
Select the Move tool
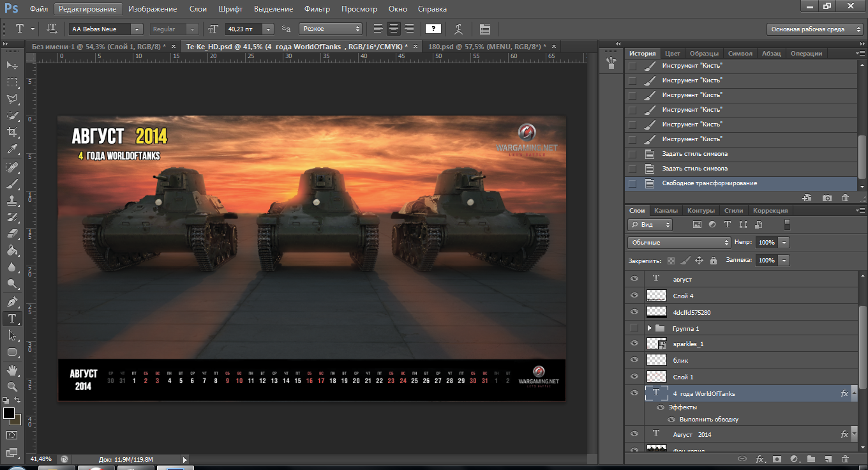click(x=12, y=66)
